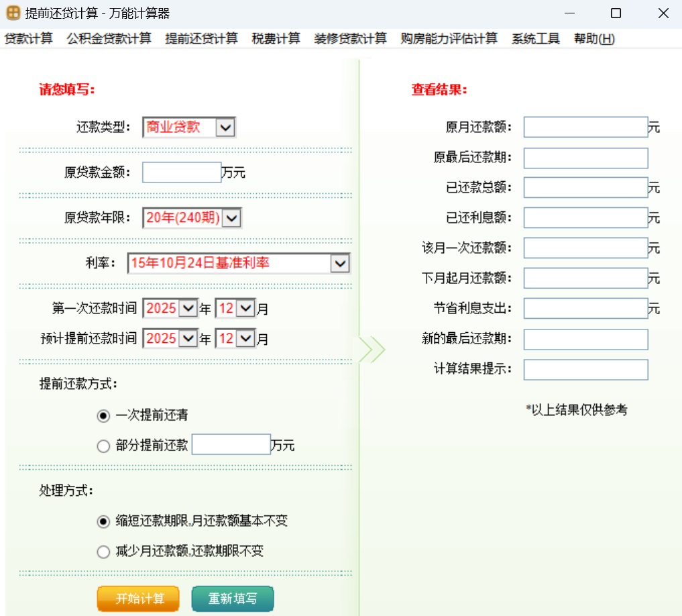Expand the 原贷款年限 loan term dropdown
Image resolution: width=682 pixels, height=616 pixels.
click(x=230, y=217)
